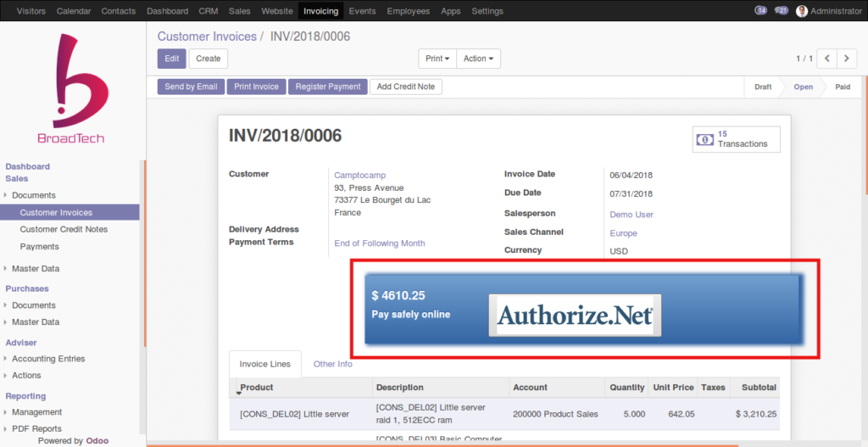Click the Open status stage
868x447 pixels.
804,87
